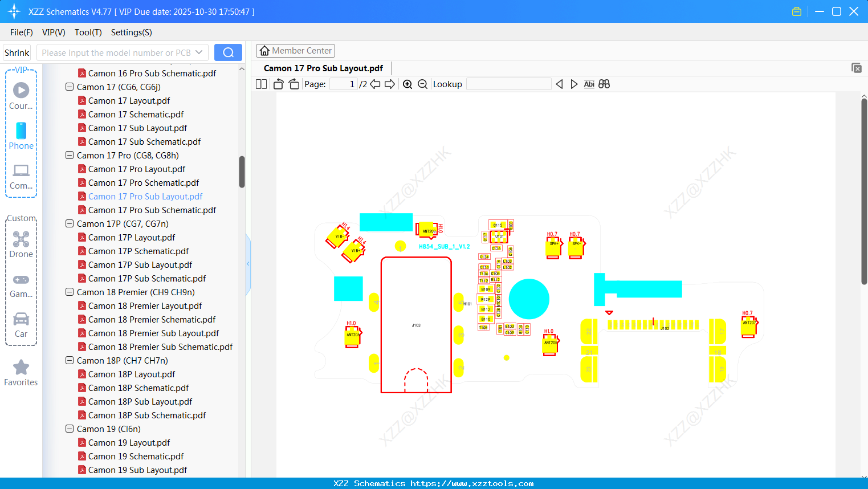Collapse the Camon 17 Pro (CG8, CG8h) folder

[x=70, y=156]
